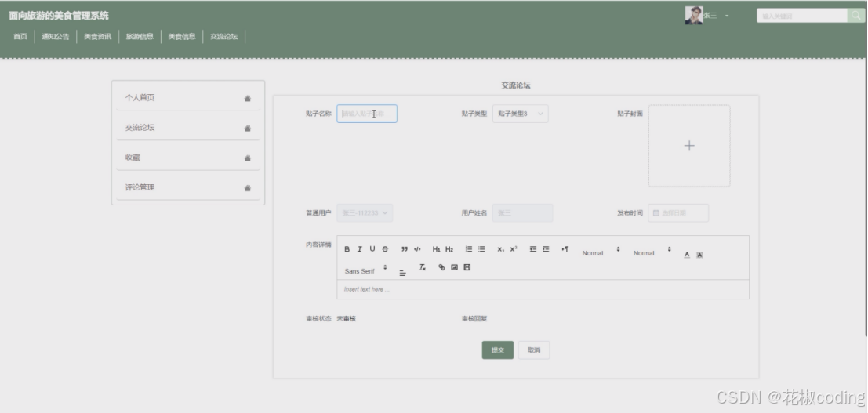The image size is (868, 413).
Task: Select 收藏 in the sidebar
Action: (x=188, y=158)
